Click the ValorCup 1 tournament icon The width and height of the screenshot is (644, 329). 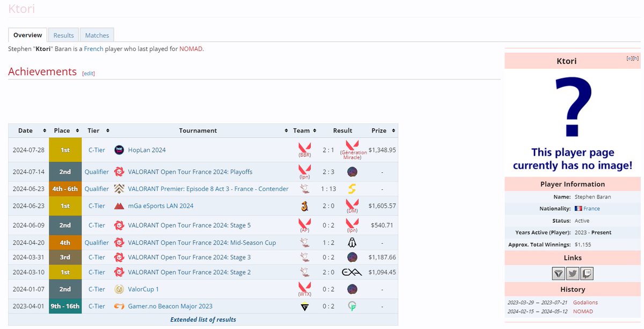click(119, 289)
